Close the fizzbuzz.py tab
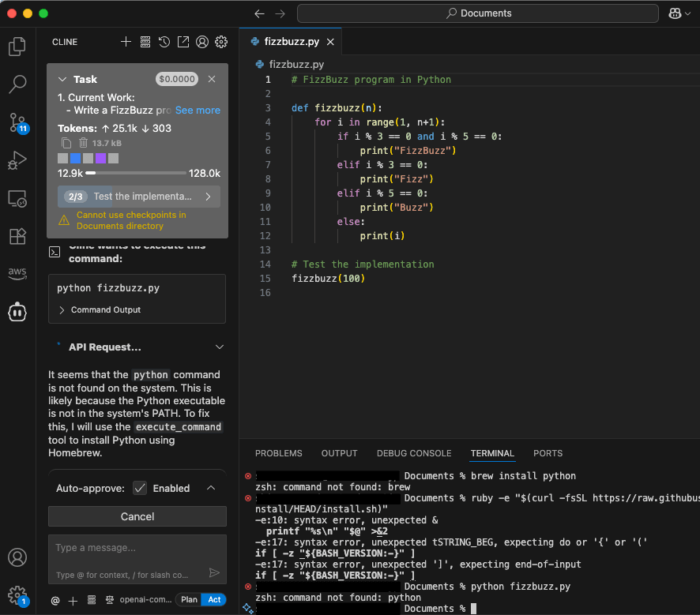This screenshot has height=615, width=700. pos(330,42)
